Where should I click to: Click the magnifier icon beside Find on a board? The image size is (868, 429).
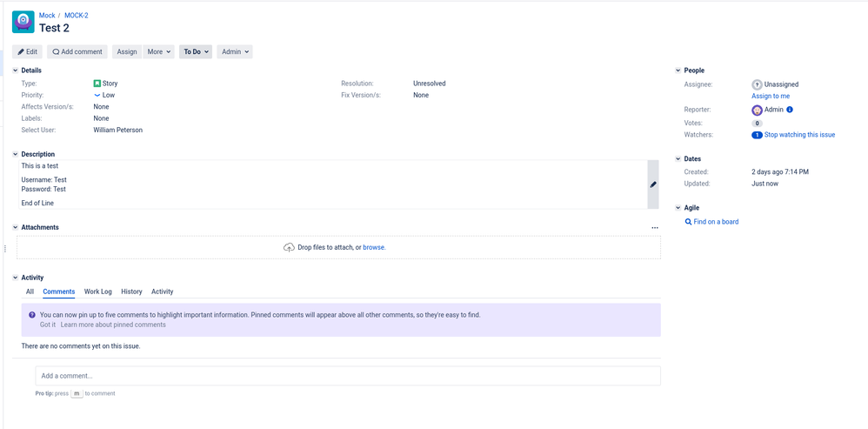point(688,221)
